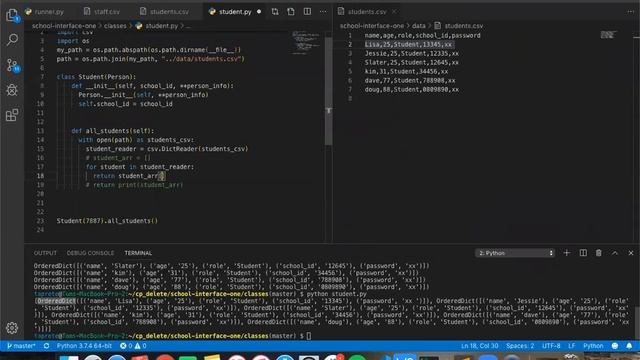Open the Explorer view in activity bar
The height and width of the screenshot is (360, 640).
[12, 16]
